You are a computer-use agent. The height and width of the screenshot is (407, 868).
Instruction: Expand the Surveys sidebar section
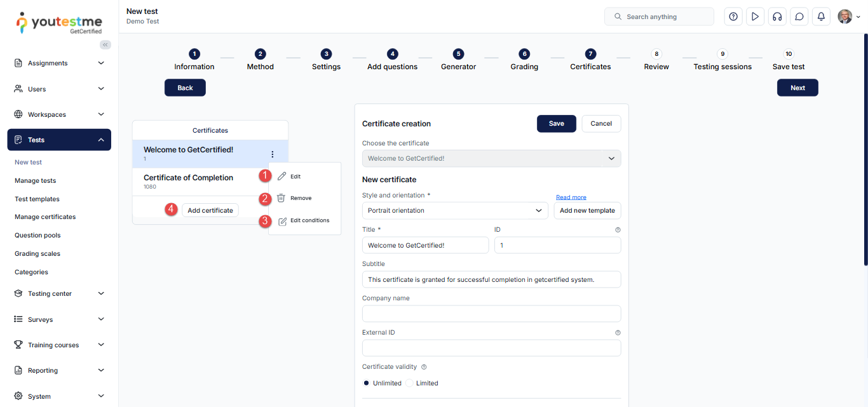pos(59,319)
